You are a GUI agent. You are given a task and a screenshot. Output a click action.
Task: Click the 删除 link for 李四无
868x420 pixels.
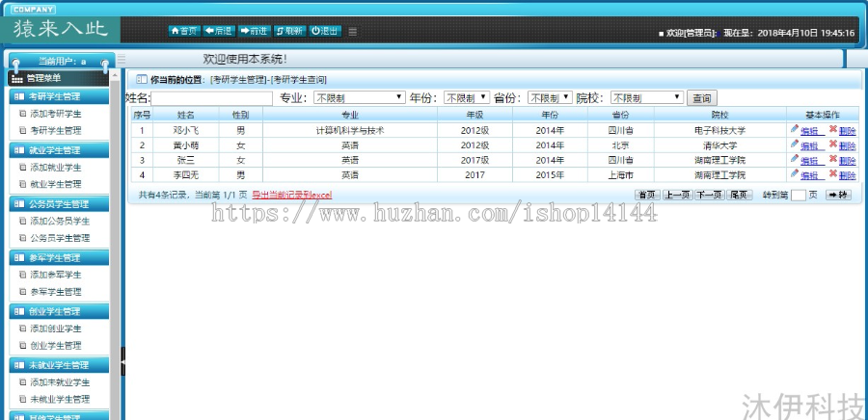click(847, 175)
